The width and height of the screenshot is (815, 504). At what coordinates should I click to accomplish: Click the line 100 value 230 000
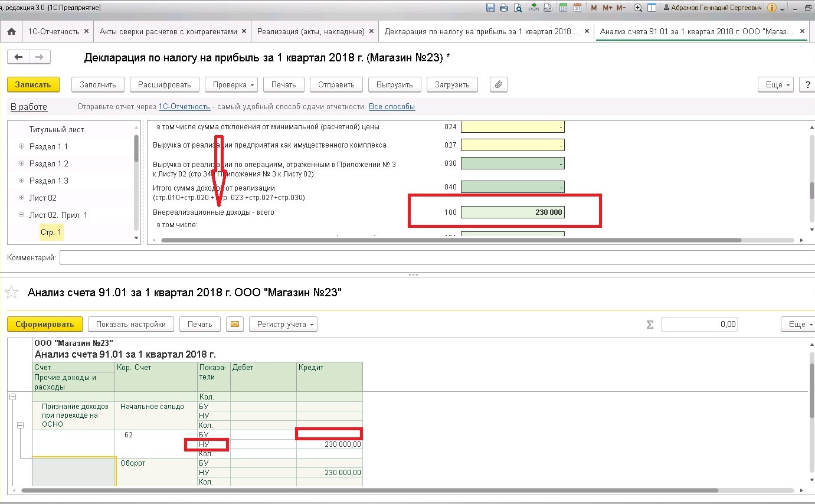coord(512,212)
